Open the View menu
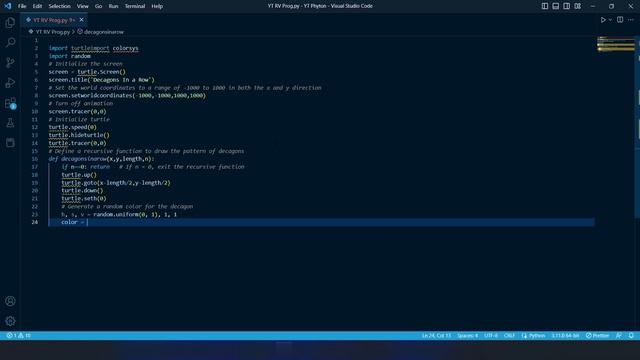640x360 pixels. pyautogui.click(x=82, y=6)
